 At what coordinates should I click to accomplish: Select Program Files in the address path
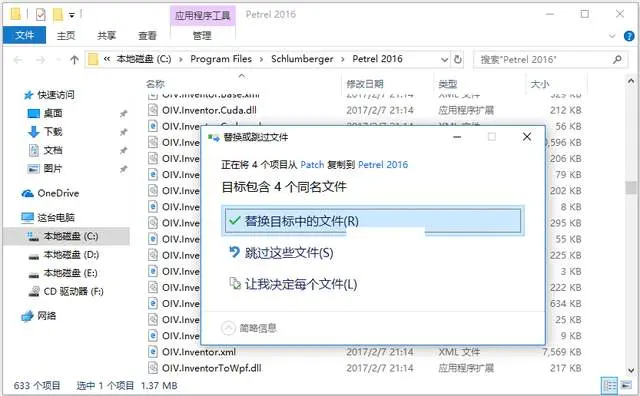[221, 59]
